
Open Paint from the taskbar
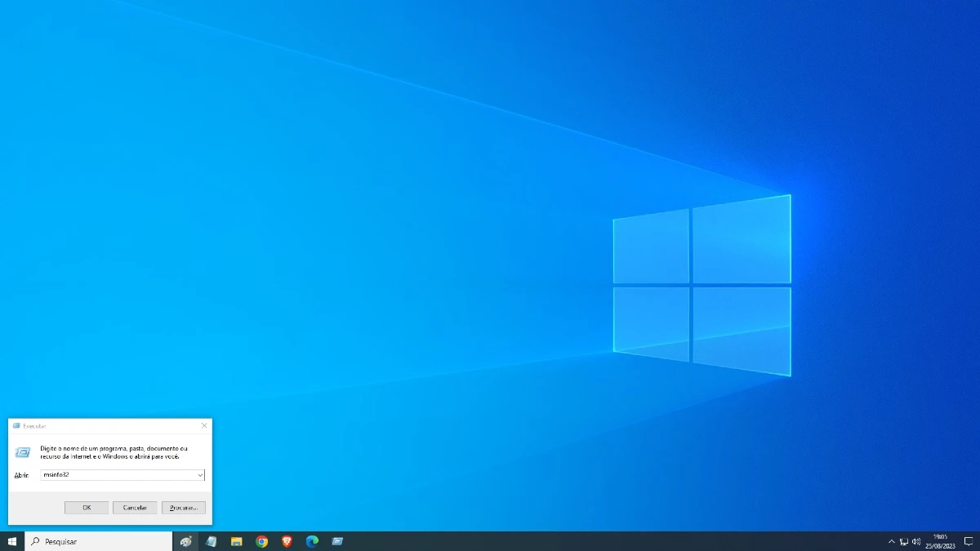pos(185,540)
